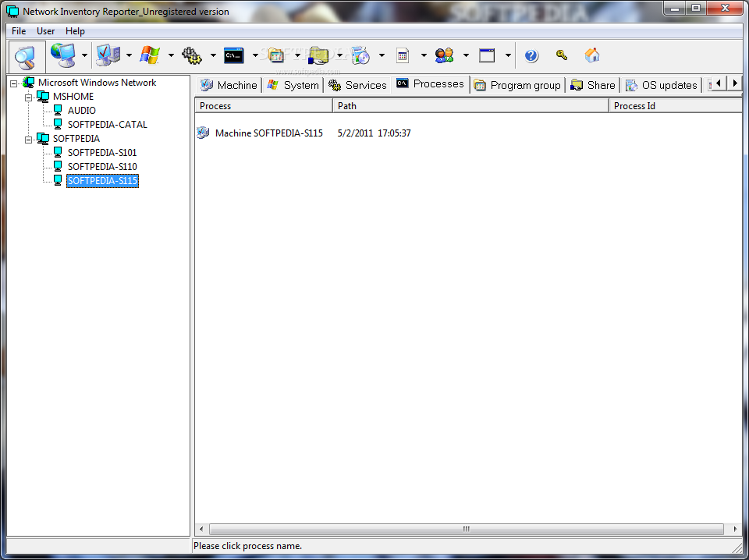Open dropdown arrow next to machine checkmark icon

click(129, 55)
